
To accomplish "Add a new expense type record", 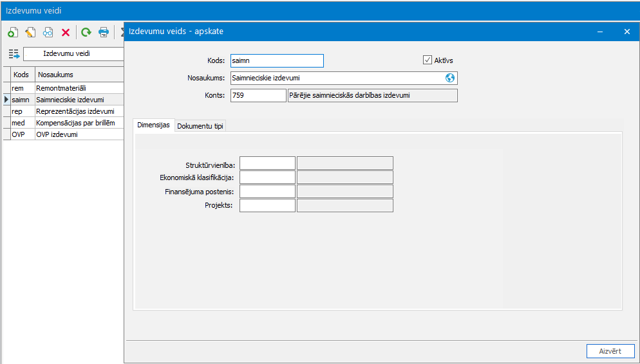I will pos(13,32).
